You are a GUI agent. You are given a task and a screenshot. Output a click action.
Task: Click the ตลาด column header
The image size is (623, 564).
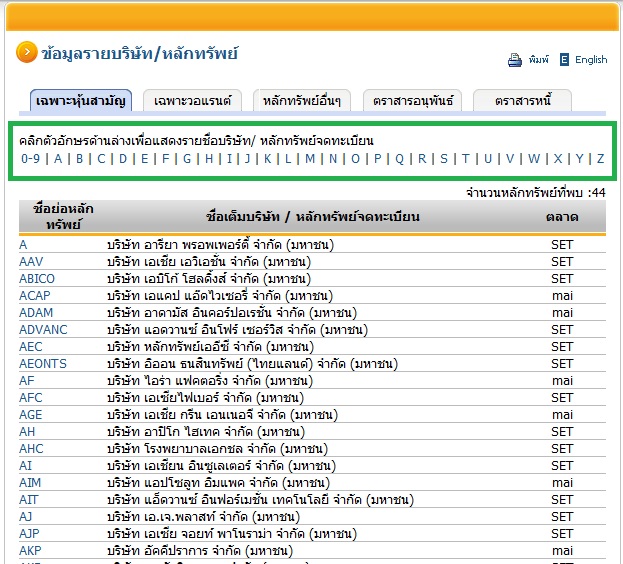pyautogui.click(x=562, y=217)
